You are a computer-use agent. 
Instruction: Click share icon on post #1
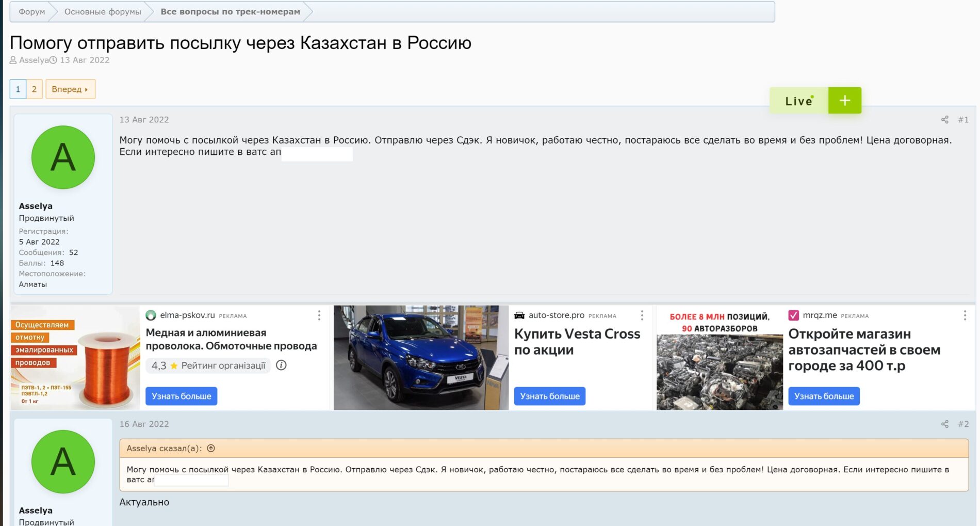944,120
